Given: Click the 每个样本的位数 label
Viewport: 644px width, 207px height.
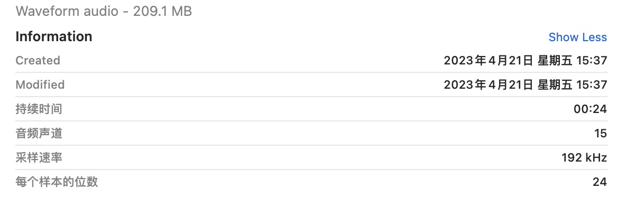Looking at the screenshot, I should 57,182.
